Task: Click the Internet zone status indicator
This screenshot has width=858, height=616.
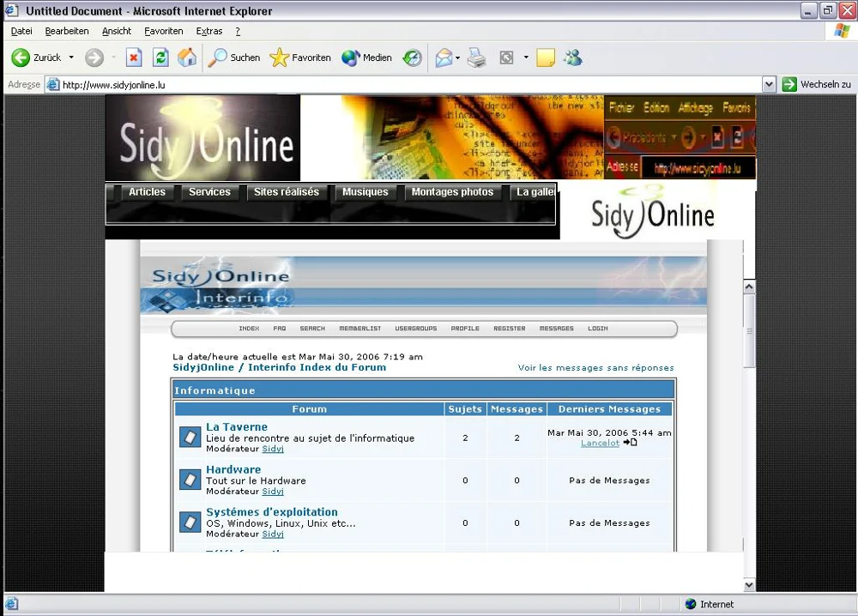Action: [710, 604]
